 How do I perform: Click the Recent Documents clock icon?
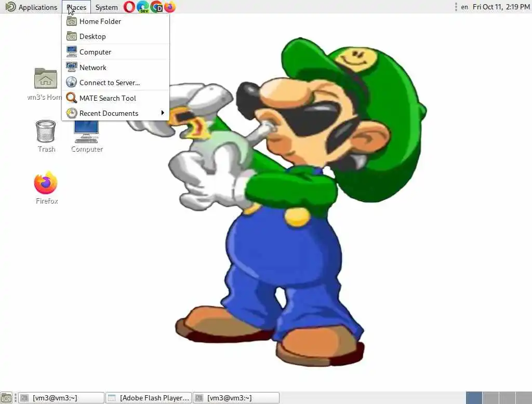tap(72, 113)
